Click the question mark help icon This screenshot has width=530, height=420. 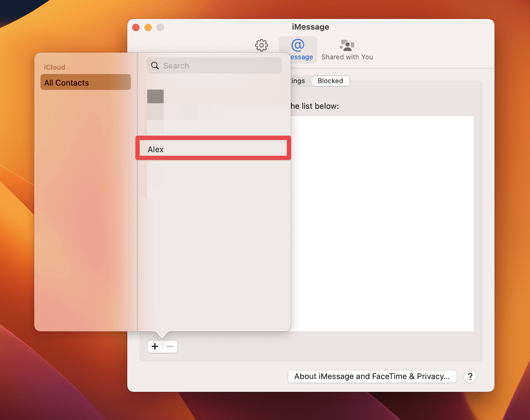pyautogui.click(x=470, y=376)
